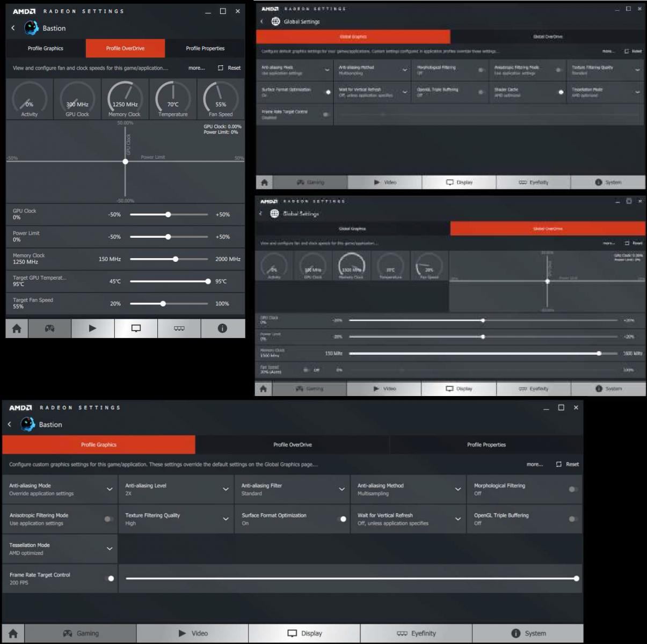Click the Fan Speed gauge in Bastion OverDrive window
The width and height of the screenshot is (647, 644).
221,99
